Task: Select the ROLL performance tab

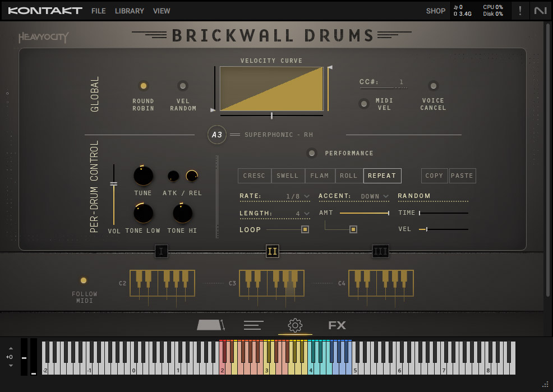Action: click(349, 176)
